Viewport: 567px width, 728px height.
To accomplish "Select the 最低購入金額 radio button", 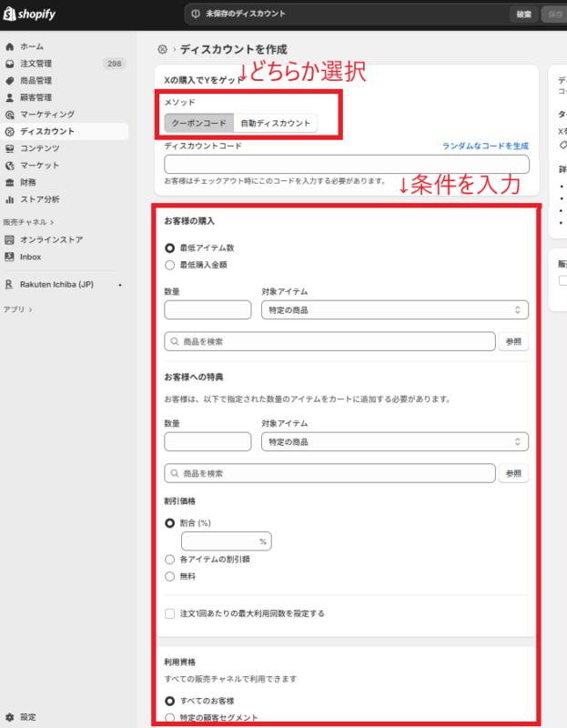I will tap(169, 265).
